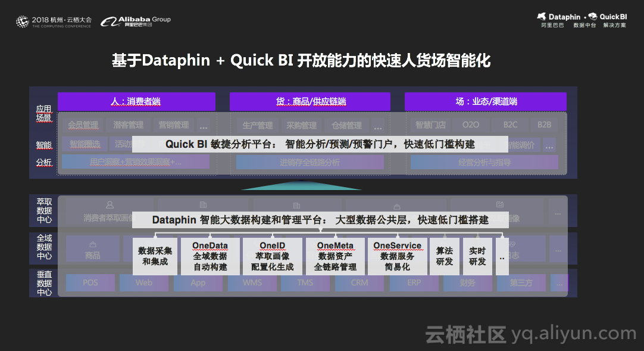Click the 全域数据中心 row label
The height and width of the screenshot is (351, 644).
(44, 247)
